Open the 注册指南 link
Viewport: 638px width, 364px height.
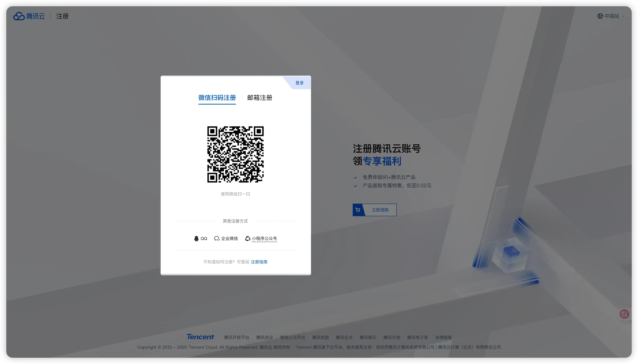(259, 262)
